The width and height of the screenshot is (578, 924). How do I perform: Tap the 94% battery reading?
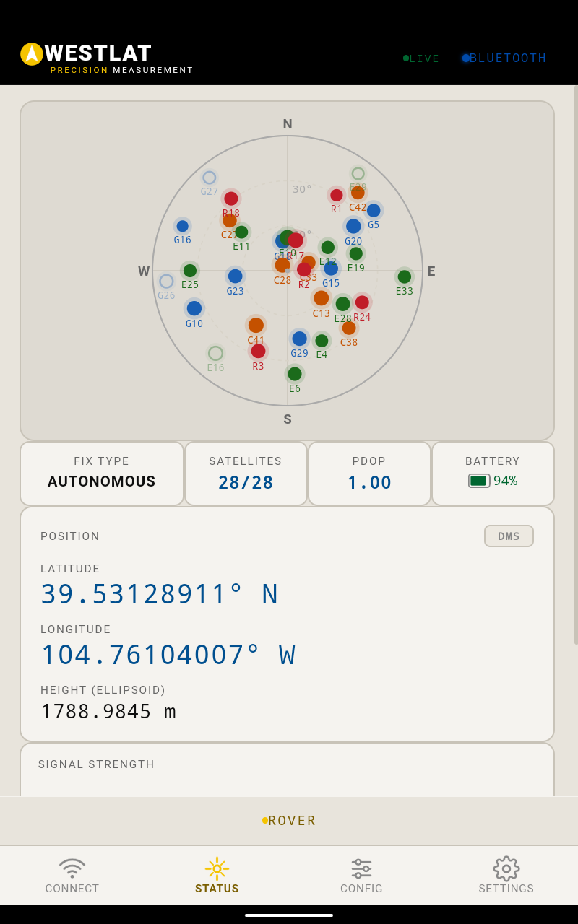pos(506,481)
